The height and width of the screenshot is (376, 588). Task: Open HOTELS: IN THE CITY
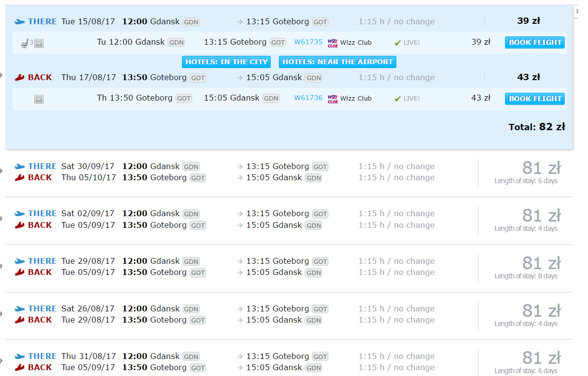[x=226, y=62]
